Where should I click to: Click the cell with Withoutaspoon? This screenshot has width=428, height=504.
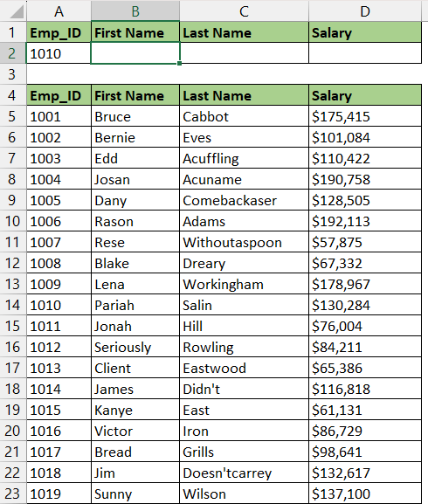tap(245, 242)
